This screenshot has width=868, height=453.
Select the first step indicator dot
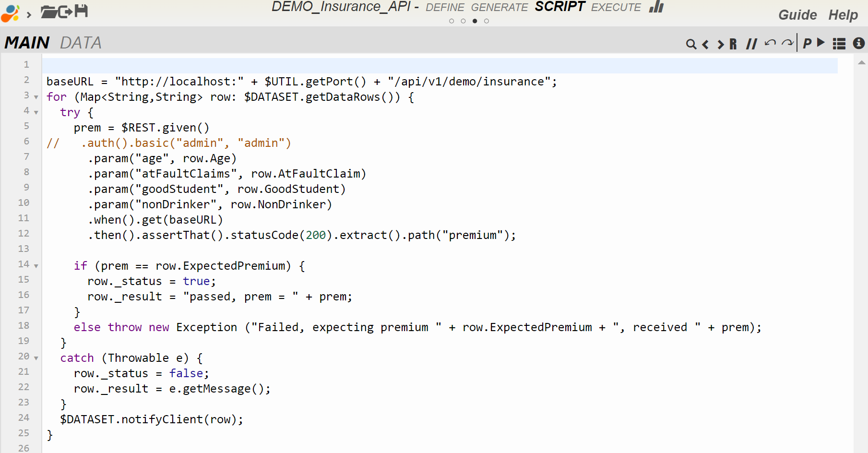coord(452,21)
